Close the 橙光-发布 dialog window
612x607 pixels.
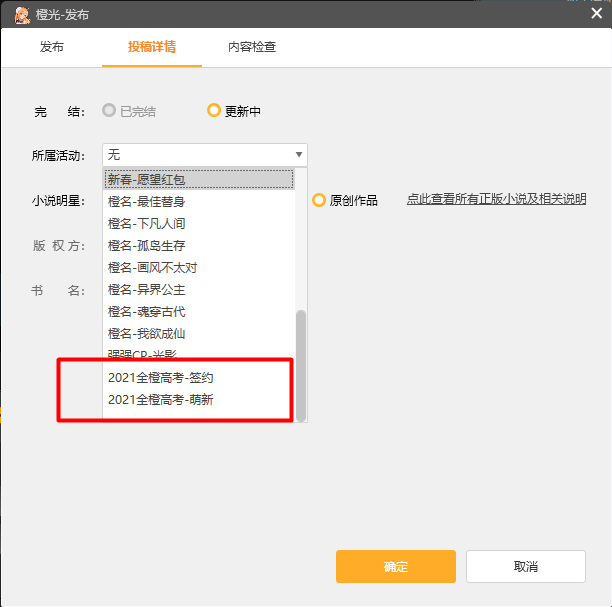pos(596,13)
